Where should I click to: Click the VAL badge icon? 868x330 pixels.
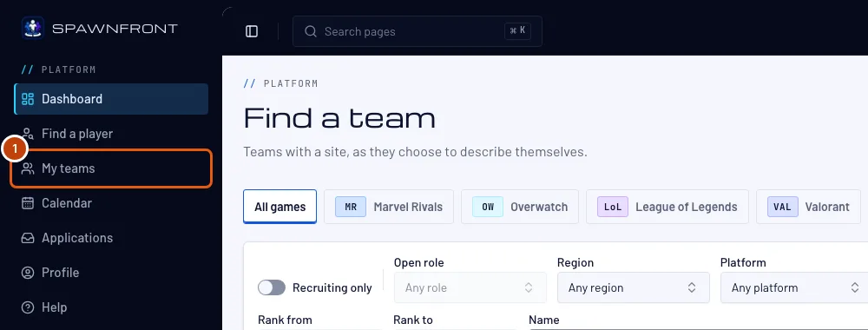click(783, 207)
